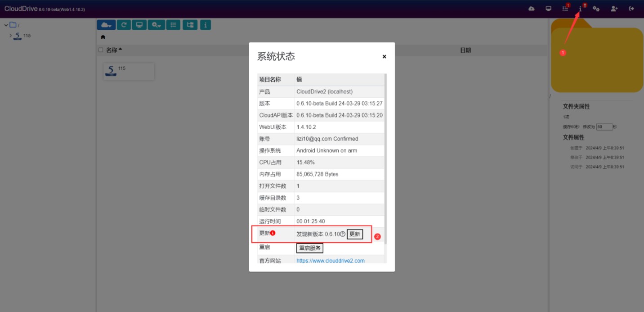This screenshot has height=312, width=644.
Task: Toggle the select-all checkbox beside 名称
Action: [101, 50]
